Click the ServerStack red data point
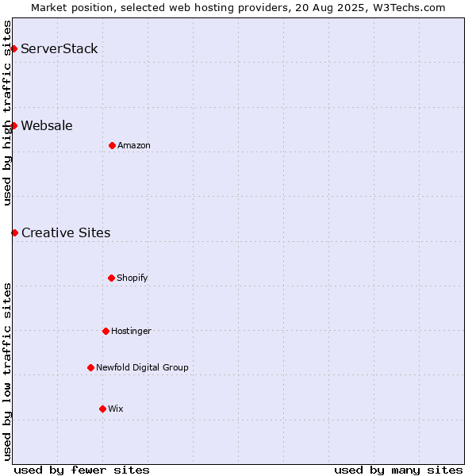Viewport: 476px width, 476px height. pos(13,48)
